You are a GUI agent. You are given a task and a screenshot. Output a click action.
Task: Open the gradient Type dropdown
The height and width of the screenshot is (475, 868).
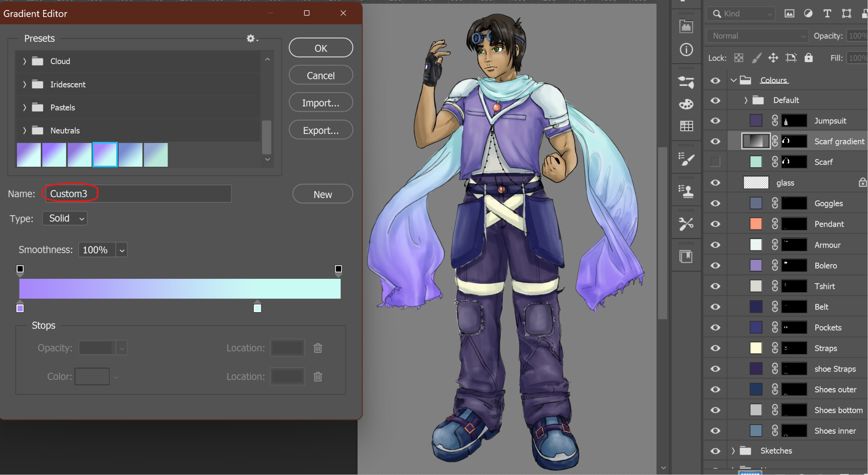(65, 218)
